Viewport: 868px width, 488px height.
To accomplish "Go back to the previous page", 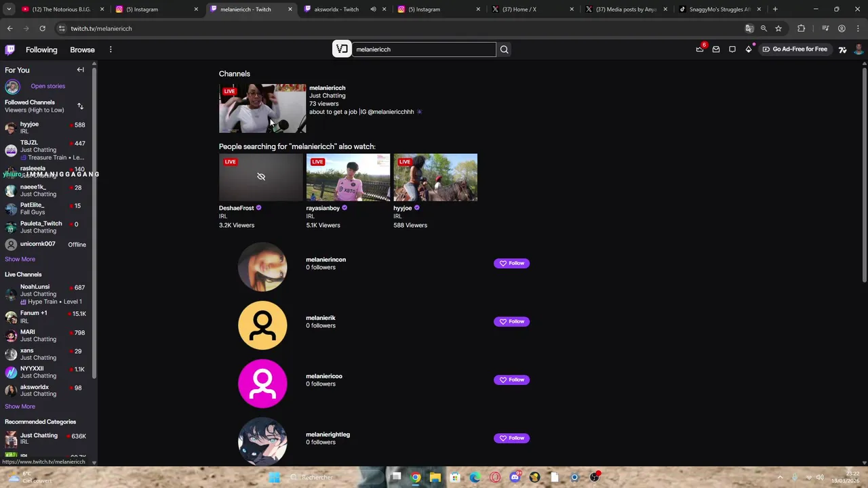I will click(x=9, y=28).
